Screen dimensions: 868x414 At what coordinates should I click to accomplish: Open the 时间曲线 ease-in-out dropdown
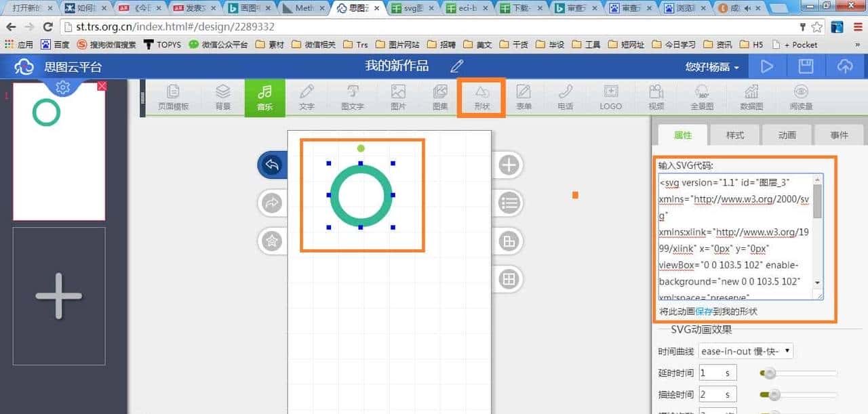[746, 351]
